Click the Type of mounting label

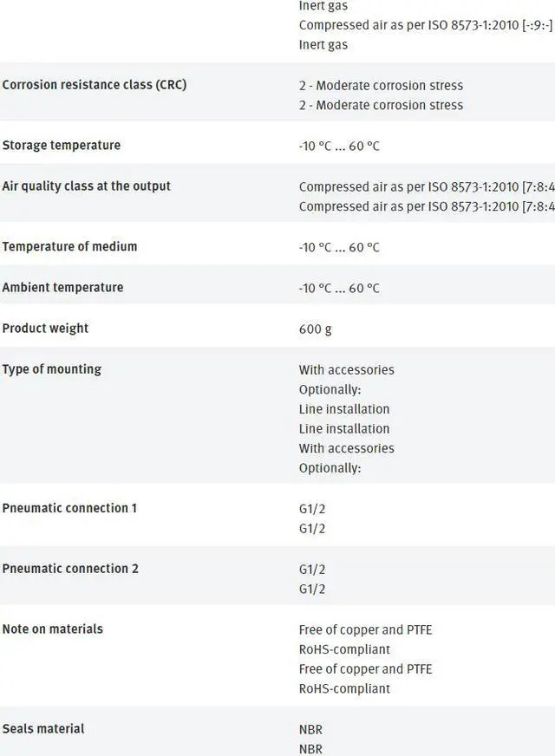51,369
